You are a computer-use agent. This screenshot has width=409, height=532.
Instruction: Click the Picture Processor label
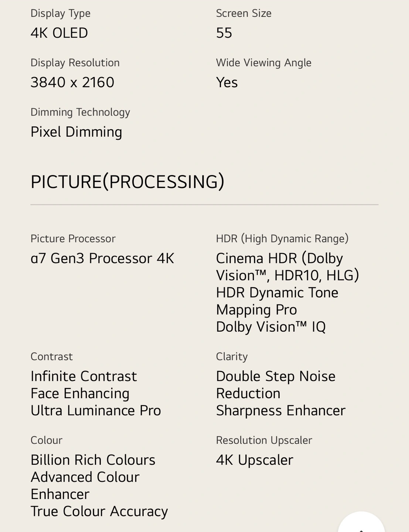(x=73, y=239)
